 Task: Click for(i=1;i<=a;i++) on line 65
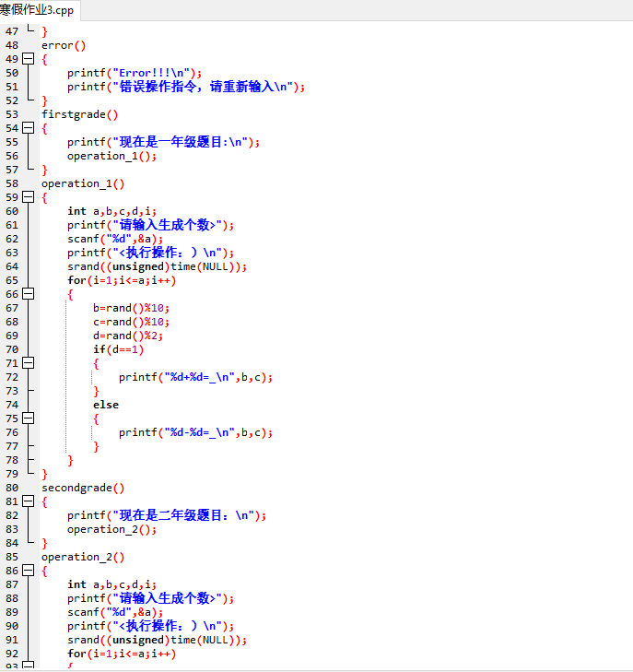click(x=122, y=280)
